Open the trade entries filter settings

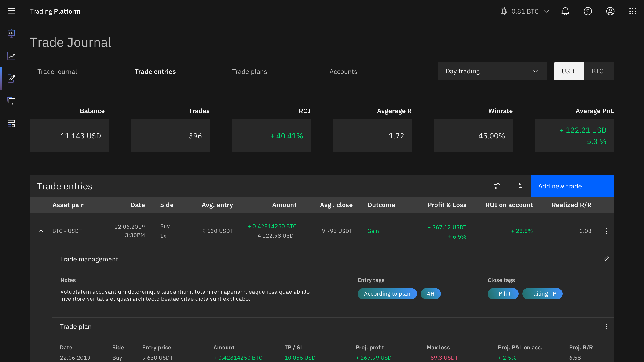(x=497, y=186)
